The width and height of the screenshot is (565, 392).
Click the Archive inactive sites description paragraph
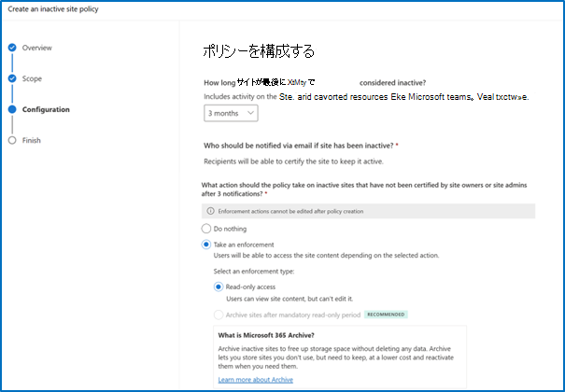(336, 357)
